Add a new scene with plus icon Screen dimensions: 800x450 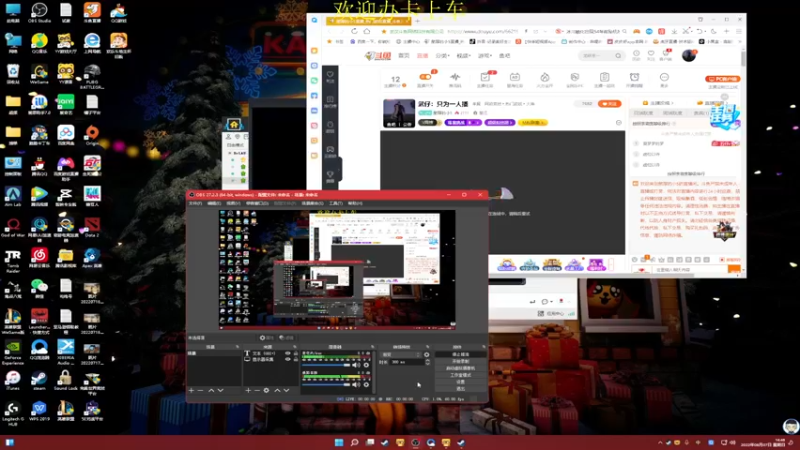(191, 390)
